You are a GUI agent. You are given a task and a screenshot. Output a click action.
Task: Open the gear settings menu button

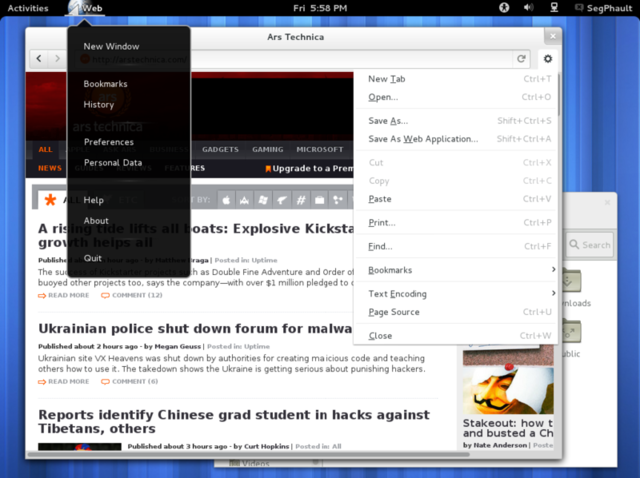click(548, 59)
